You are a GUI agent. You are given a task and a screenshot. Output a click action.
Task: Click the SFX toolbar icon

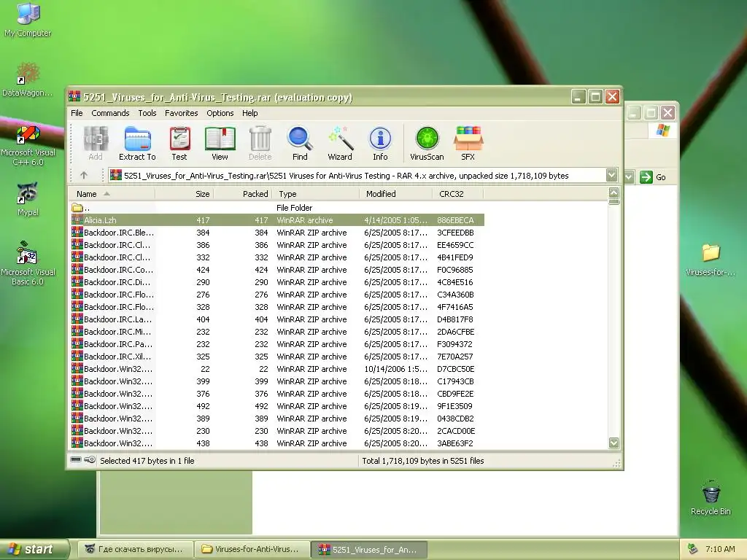tap(468, 144)
